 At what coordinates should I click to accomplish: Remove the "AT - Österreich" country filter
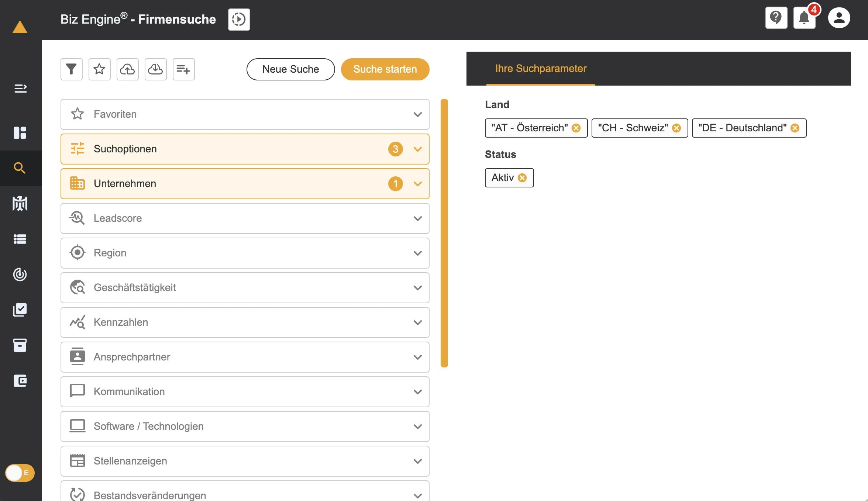(576, 128)
